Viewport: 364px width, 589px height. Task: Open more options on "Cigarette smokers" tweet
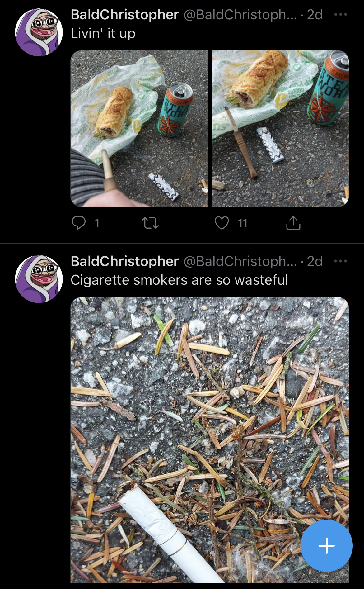tap(341, 261)
